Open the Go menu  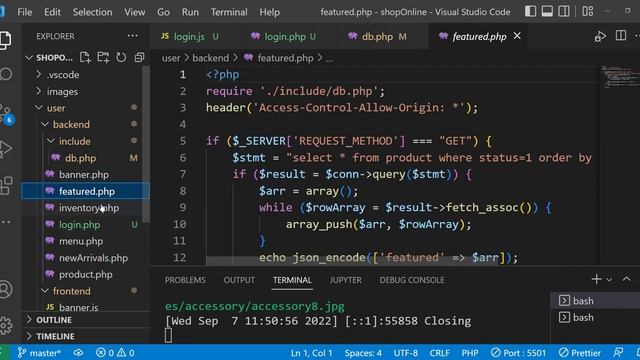point(163,12)
